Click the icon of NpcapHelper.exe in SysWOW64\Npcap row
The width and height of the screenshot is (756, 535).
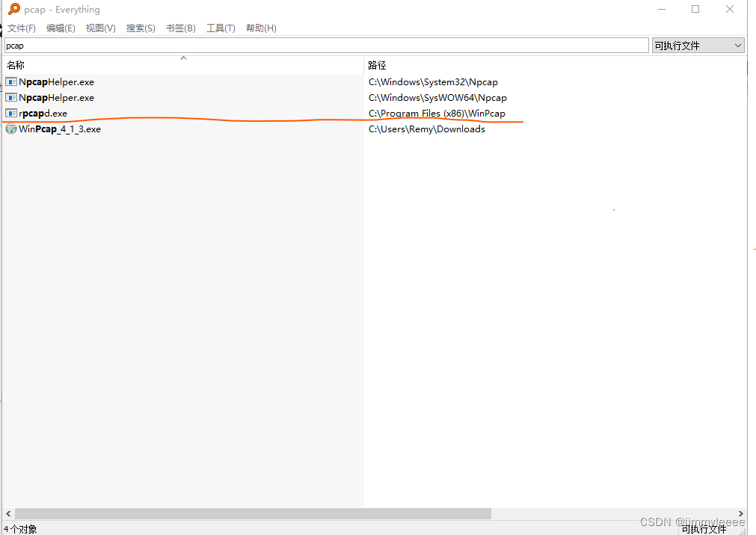pos(11,97)
